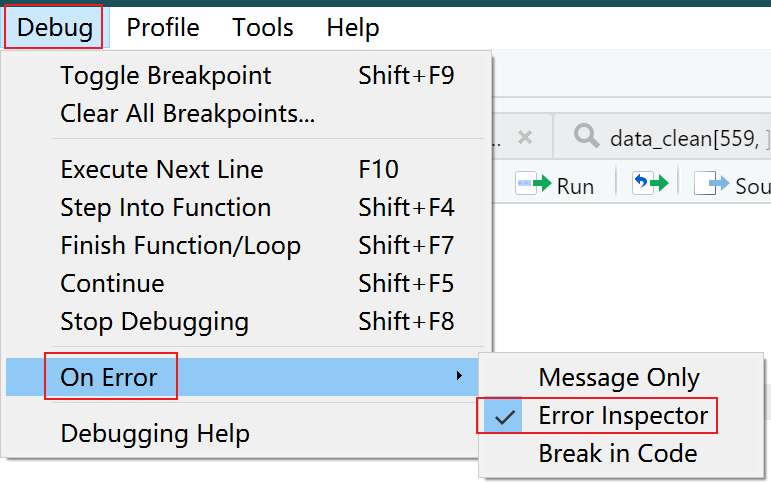This screenshot has height=483, width=771.
Task: Choose Break in Code option
Action: click(617, 453)
